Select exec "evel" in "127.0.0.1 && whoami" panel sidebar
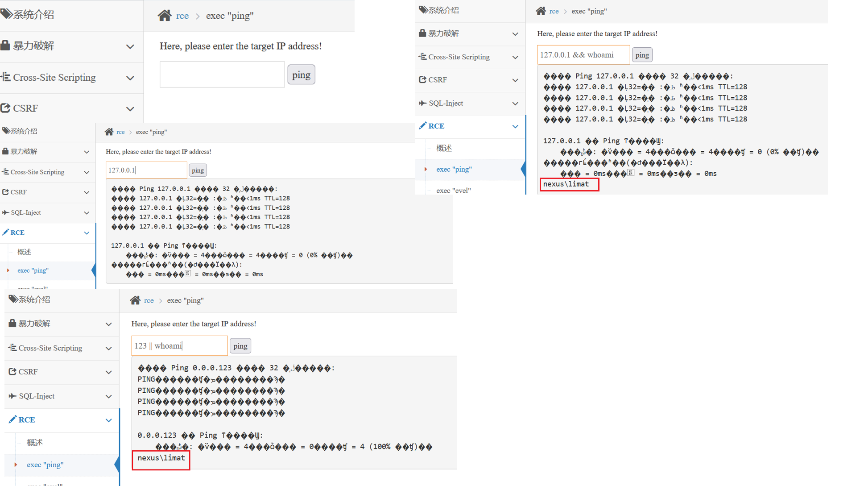Image resolution: width=868 pixels, height=486 pixels. (x=453, y=191)
